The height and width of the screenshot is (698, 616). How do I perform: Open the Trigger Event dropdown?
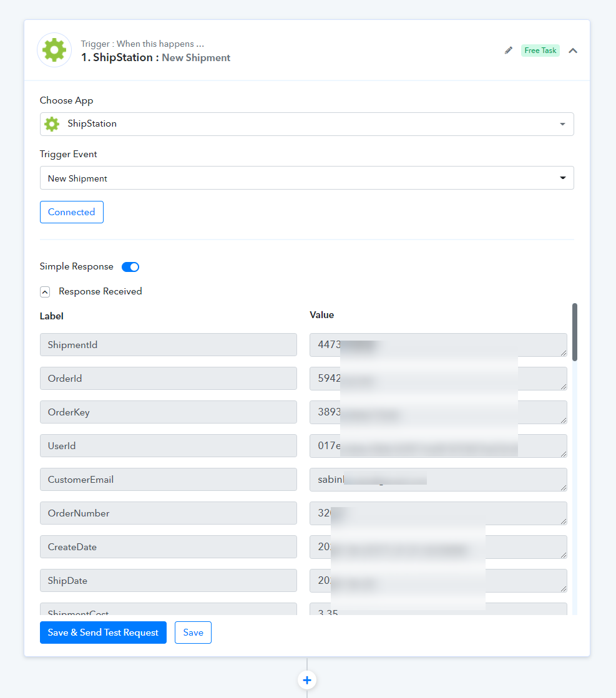pyautogui.click(x=307, y=178)
